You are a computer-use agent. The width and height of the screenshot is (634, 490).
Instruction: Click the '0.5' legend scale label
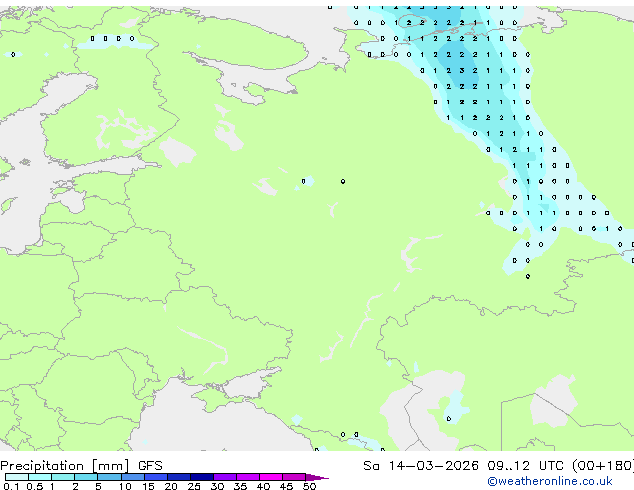tap(35, 486)
